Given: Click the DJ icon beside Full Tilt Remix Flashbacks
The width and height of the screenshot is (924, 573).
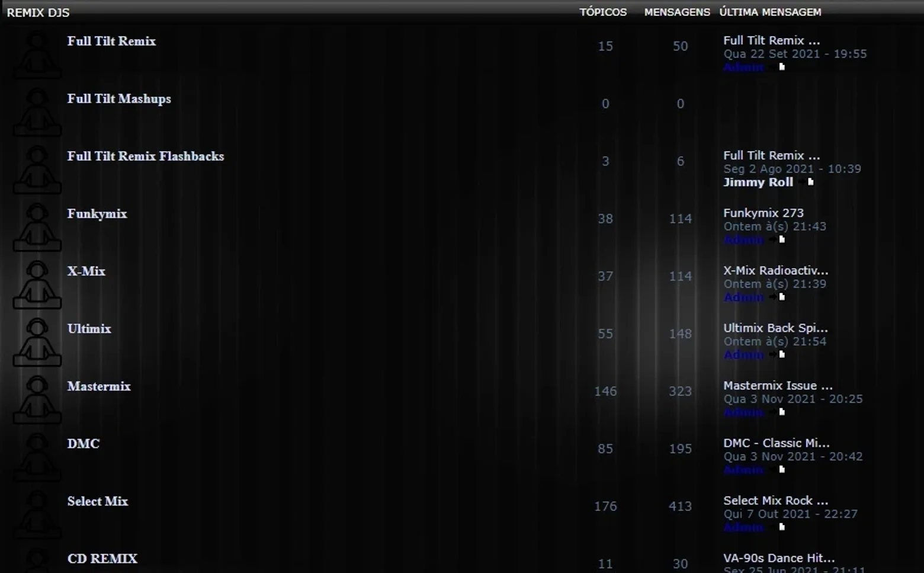Looking at the screenshot, I should pyautogui.click(x=37, y=169).
